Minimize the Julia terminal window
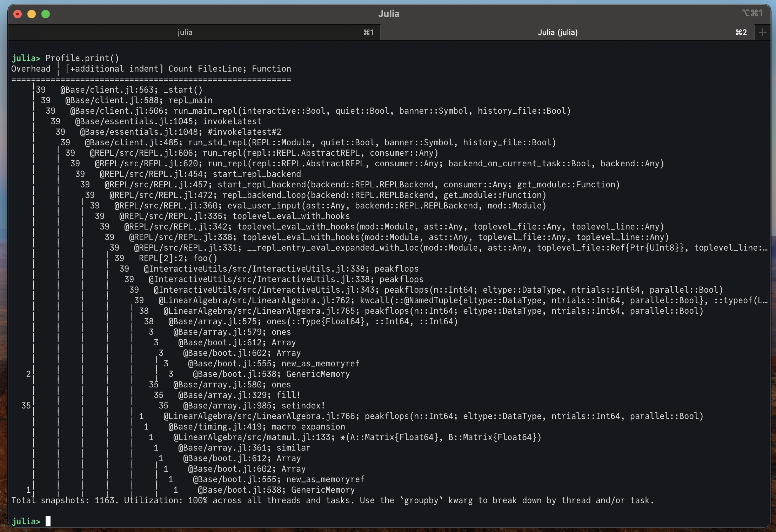Image resolution: width=776 pixels, height=532 pixels. [32, 14]
